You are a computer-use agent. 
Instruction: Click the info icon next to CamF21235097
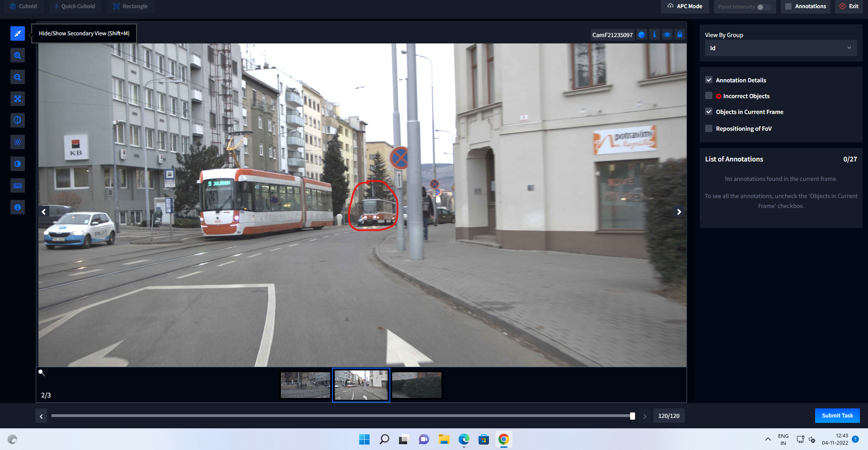[654, 35]
